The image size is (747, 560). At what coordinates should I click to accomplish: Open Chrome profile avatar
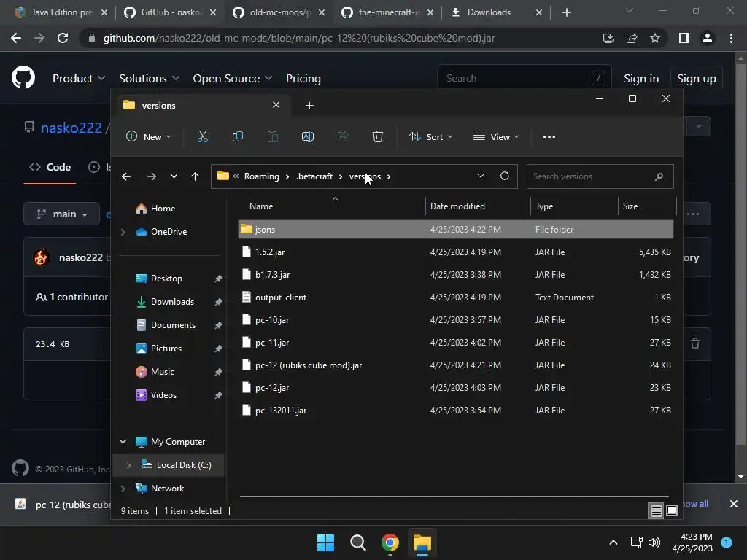tap(708, 38)
